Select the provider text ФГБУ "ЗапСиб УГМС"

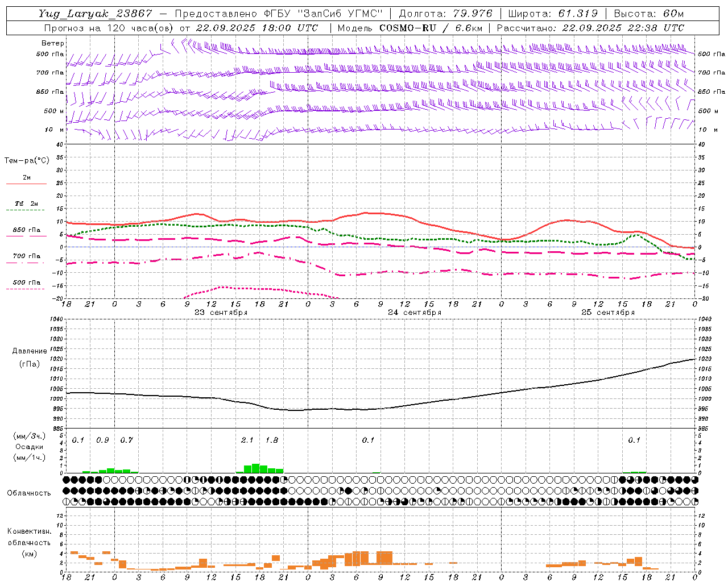(x=324, y=14)
